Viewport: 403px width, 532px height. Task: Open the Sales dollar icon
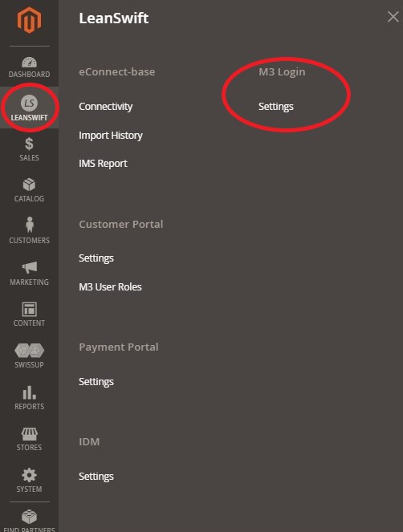[29, 144]
